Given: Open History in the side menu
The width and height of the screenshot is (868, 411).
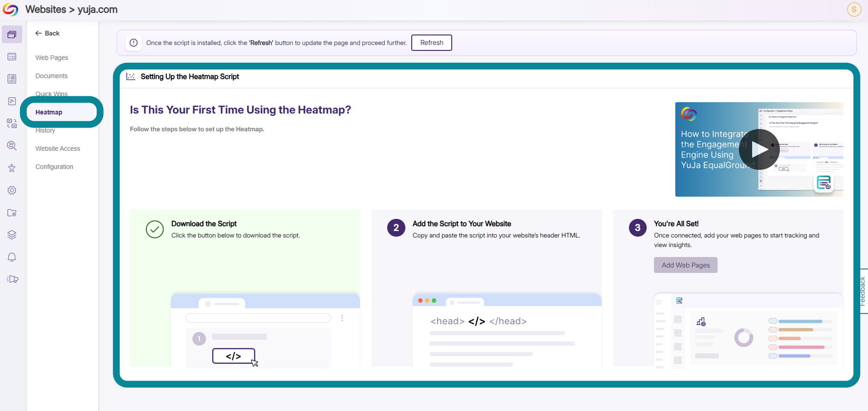Looking at the screenshot, I should point(45,130).
